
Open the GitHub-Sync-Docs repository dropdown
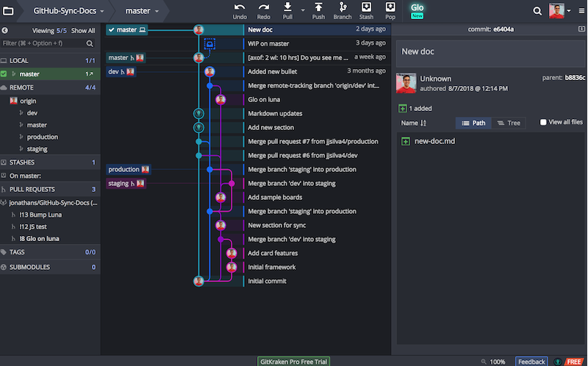pos(68,11)
